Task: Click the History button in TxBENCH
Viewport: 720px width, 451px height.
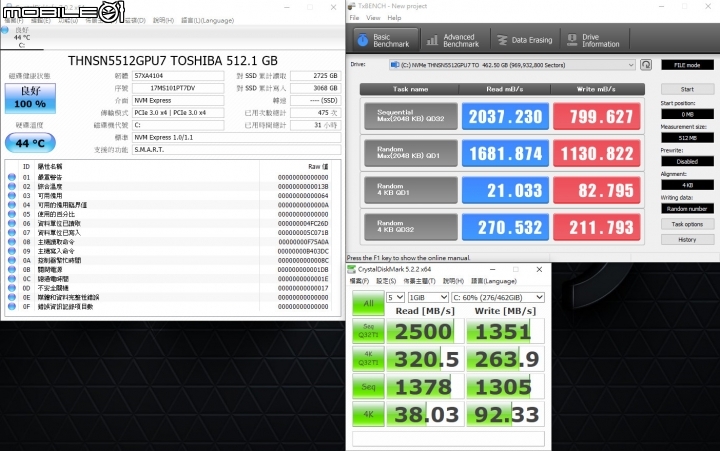Action: point(687,239)
